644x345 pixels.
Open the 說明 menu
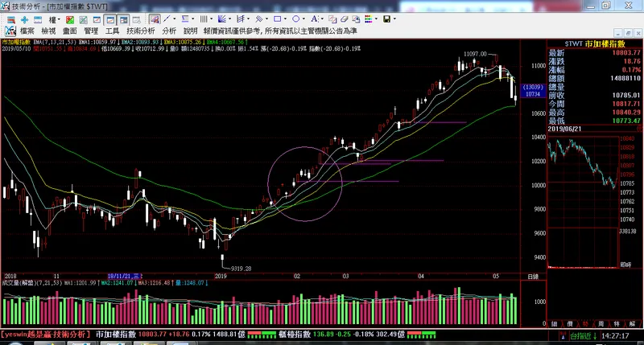pyautogui.click(x=191, y=31)
